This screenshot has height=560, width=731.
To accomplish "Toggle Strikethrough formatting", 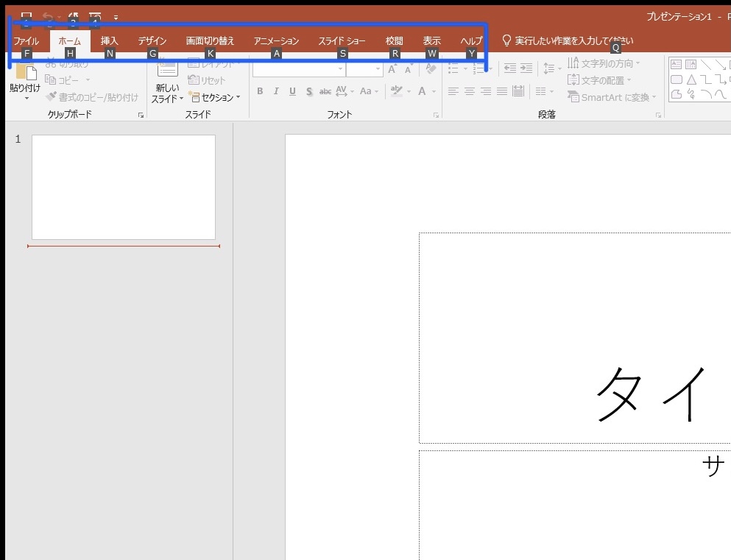I will click(x=325, y=91).
